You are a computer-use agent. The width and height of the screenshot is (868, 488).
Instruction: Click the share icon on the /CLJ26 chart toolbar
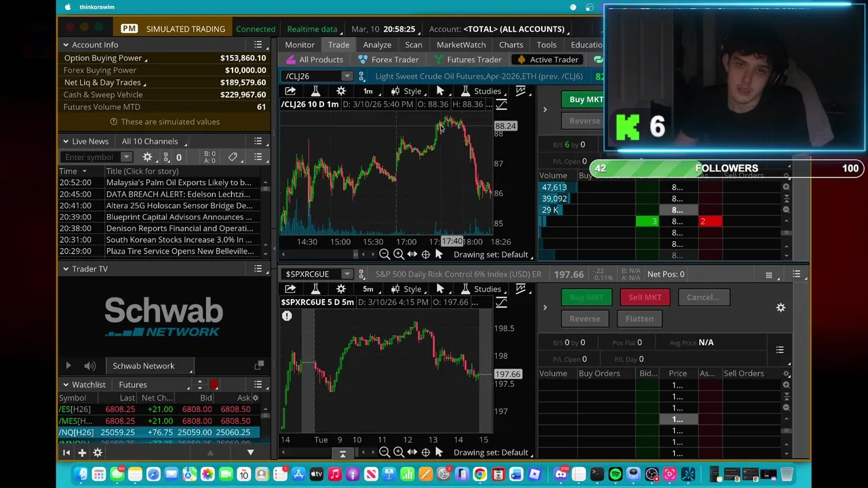pos(290,91)
